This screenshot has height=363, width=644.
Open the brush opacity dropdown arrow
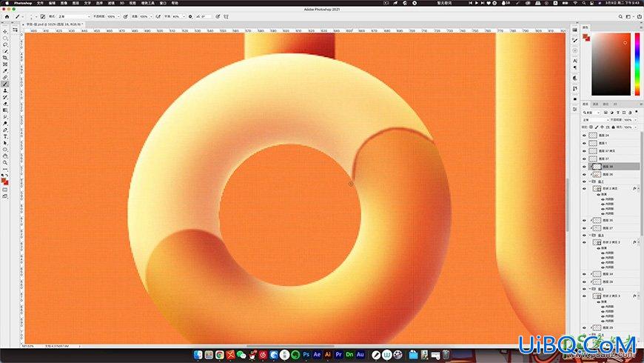[x=118, y=16]
